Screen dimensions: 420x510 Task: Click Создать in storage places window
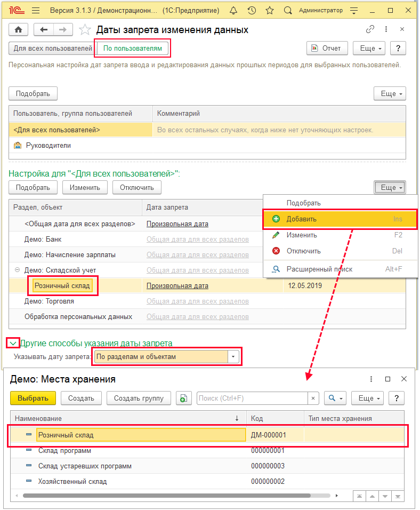click(81, 398)
